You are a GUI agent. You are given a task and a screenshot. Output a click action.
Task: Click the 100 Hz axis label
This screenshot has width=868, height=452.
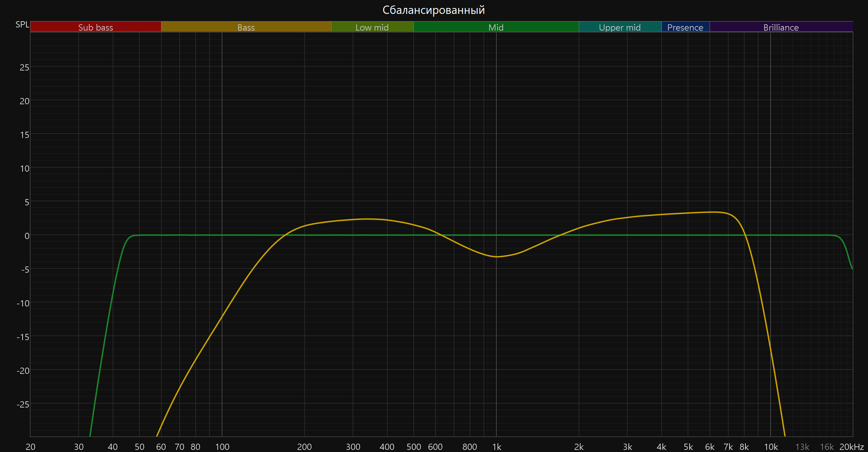[x=222, y=447]
